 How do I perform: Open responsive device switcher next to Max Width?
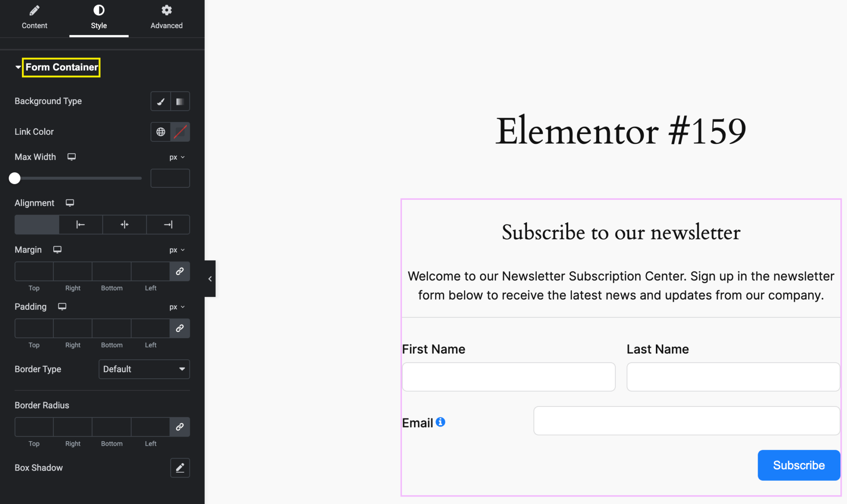(x=72, y=157)
